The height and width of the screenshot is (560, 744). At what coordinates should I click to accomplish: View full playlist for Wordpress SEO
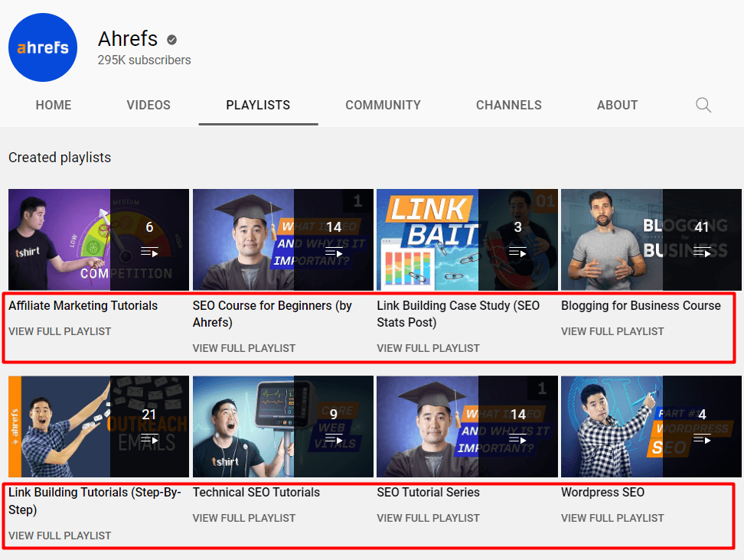(612, 518)
